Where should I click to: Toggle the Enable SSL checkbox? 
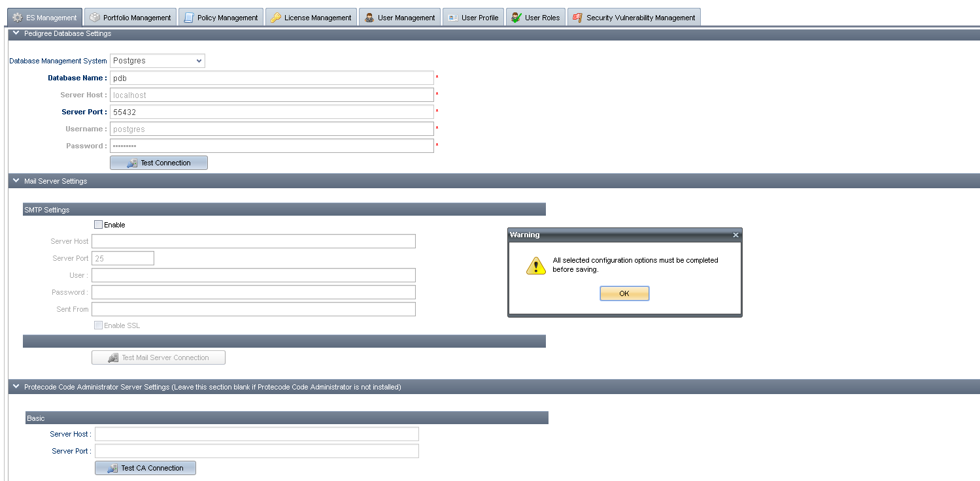tap(99, 325)
